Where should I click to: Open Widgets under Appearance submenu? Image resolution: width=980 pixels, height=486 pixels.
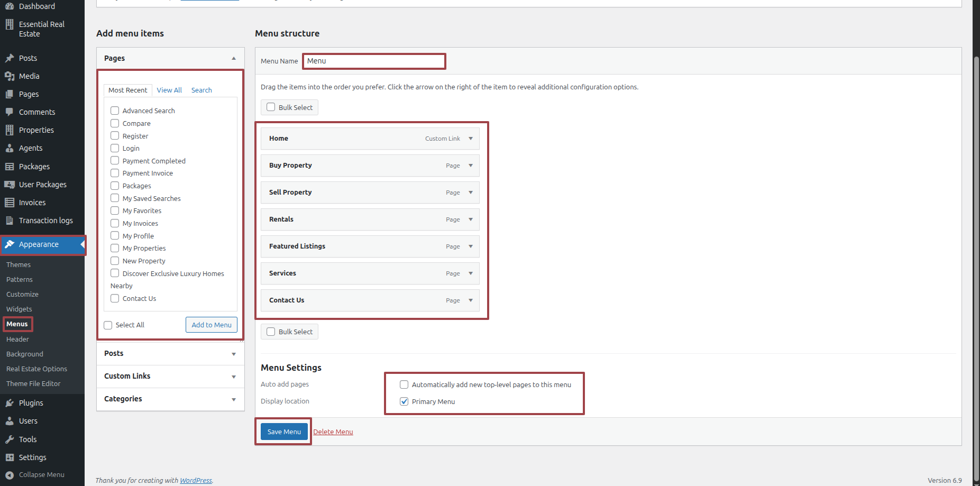pyautogui.click(x=19, y=309)
